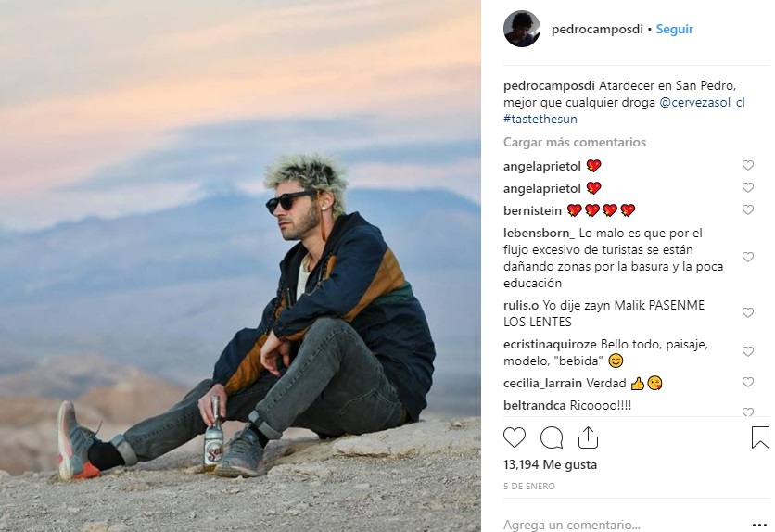Screen dimensions: 775x532
Task: Open the @cervezasol_cl mention link
Action: [702, 102]
